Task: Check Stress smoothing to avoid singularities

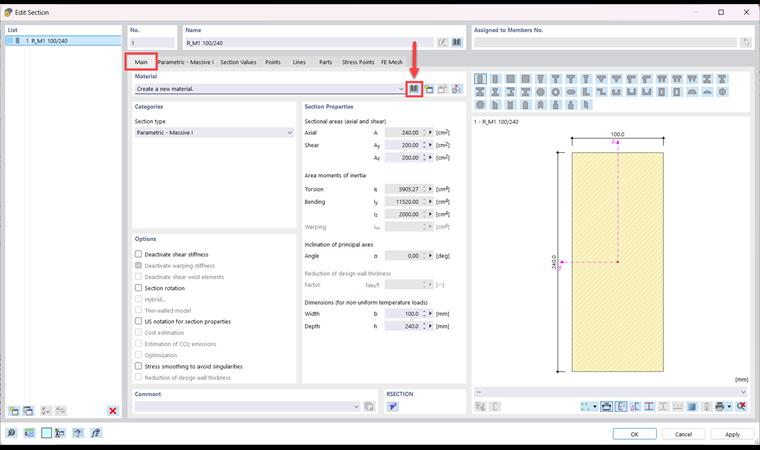Action: 139,366
